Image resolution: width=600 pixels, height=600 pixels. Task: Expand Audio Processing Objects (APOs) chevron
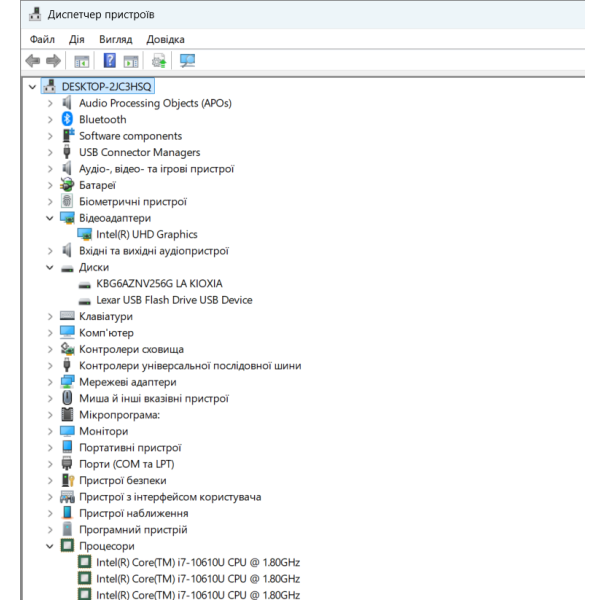pos(50,103)
